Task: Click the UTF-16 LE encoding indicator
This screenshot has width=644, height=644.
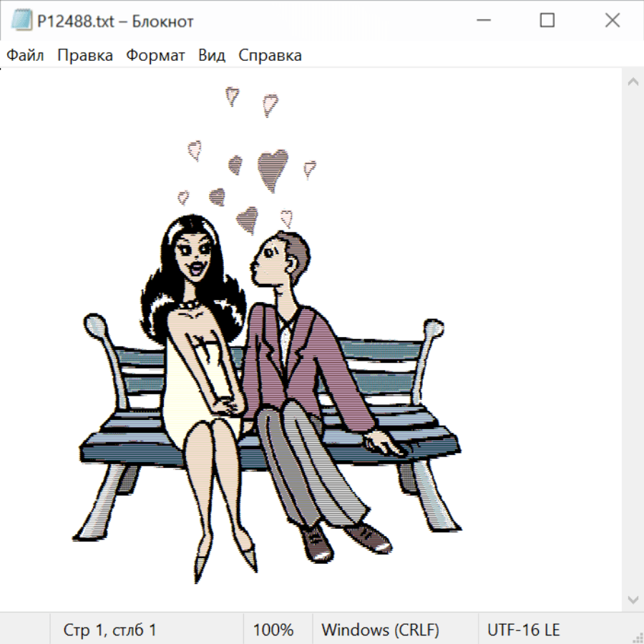Action: coord(523,630)
